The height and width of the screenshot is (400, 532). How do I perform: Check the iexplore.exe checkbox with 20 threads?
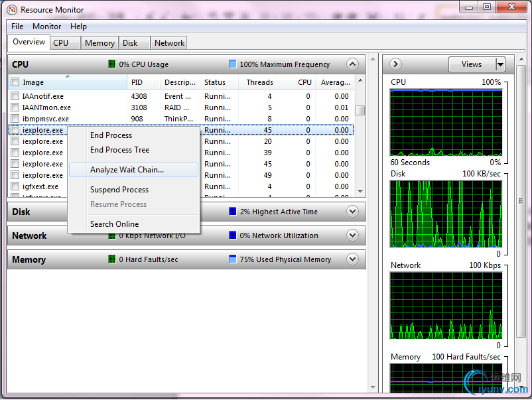(15, 141)
